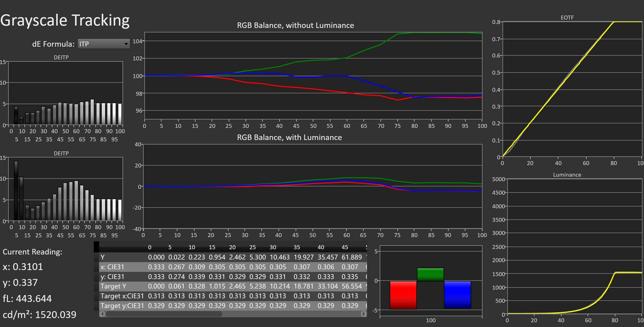Click the Target y:CIE31 row header
Viewport: 644px width, 327px height.
(x=122, y=306)
